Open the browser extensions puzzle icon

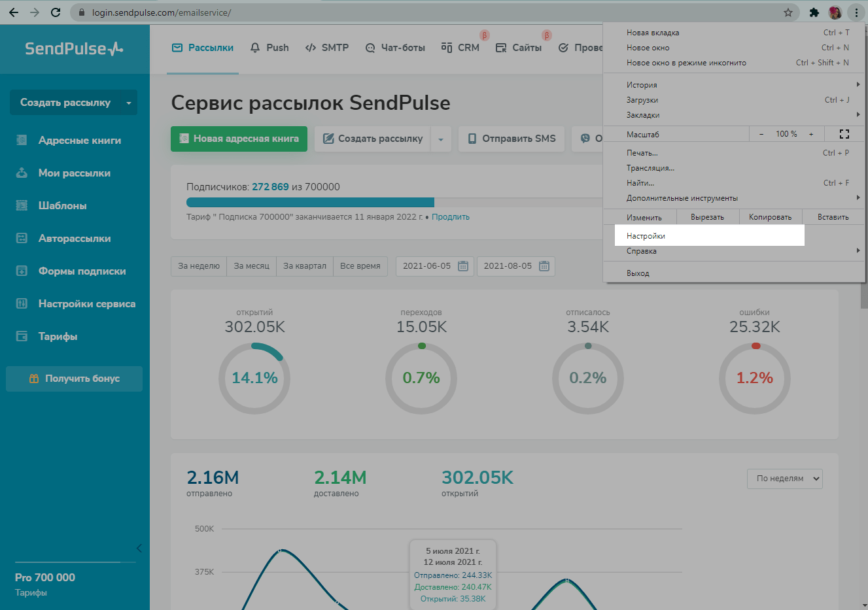(814, 12)
